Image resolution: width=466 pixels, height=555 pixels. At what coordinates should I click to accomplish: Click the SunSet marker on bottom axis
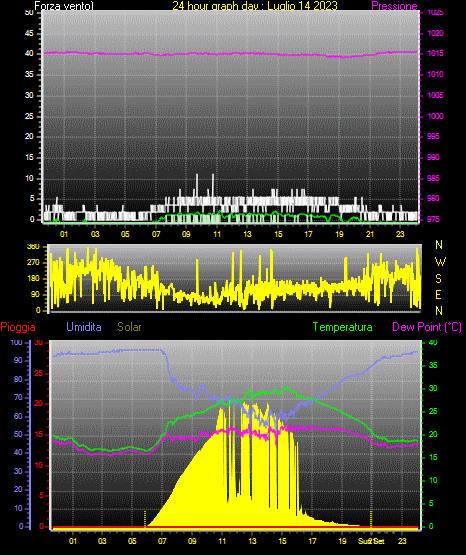tap(371, 541)
